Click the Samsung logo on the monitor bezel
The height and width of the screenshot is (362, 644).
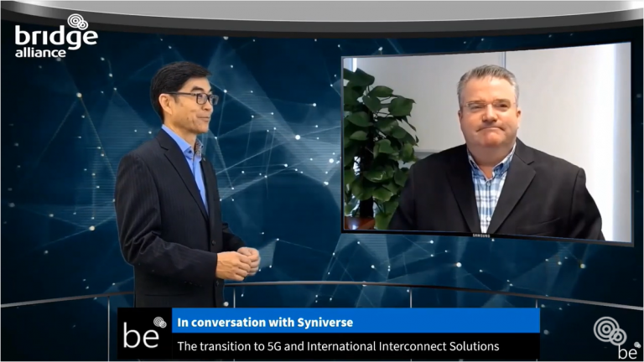click(488, 238)
